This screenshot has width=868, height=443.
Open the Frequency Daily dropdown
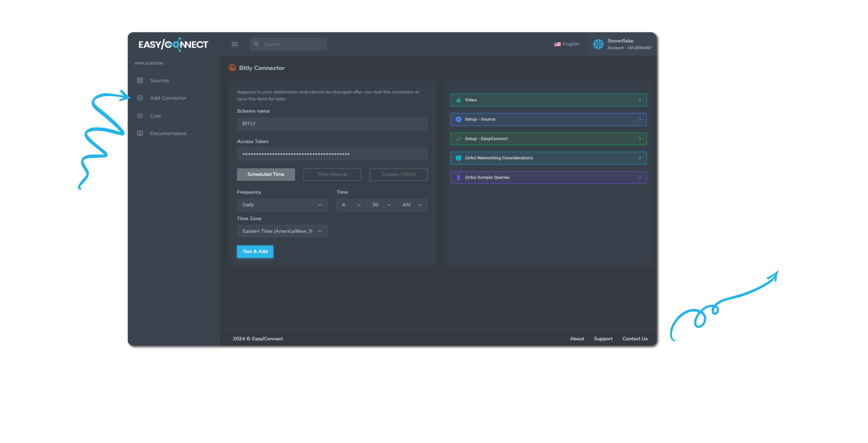[282, 205]
